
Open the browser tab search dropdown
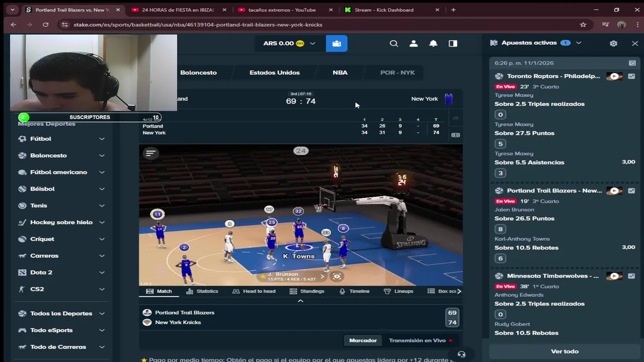click(12, 10)
